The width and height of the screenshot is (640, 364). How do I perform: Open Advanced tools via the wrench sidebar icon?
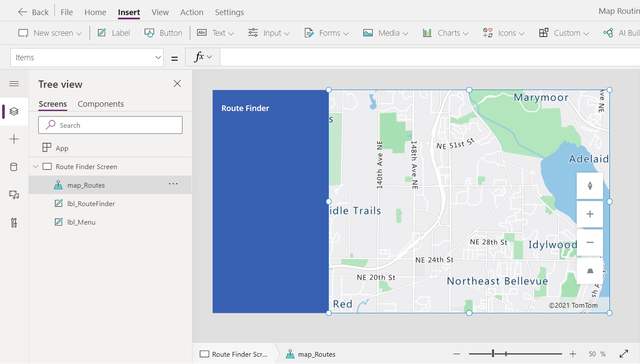(14, 222)
